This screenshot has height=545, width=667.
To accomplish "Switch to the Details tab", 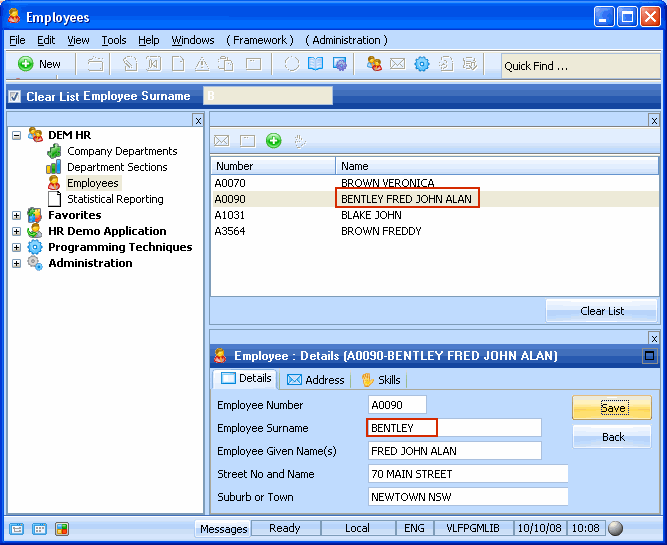I will pos(245,378).
